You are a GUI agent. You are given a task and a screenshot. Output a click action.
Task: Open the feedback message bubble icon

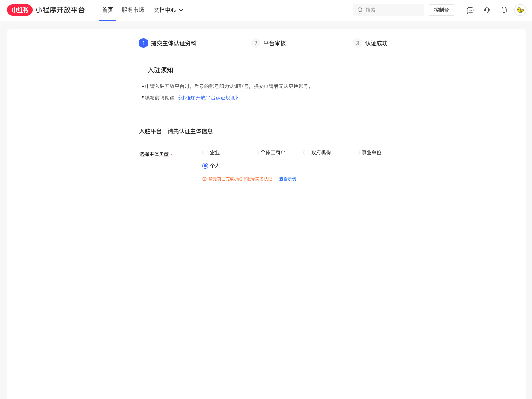click(470, 10)
